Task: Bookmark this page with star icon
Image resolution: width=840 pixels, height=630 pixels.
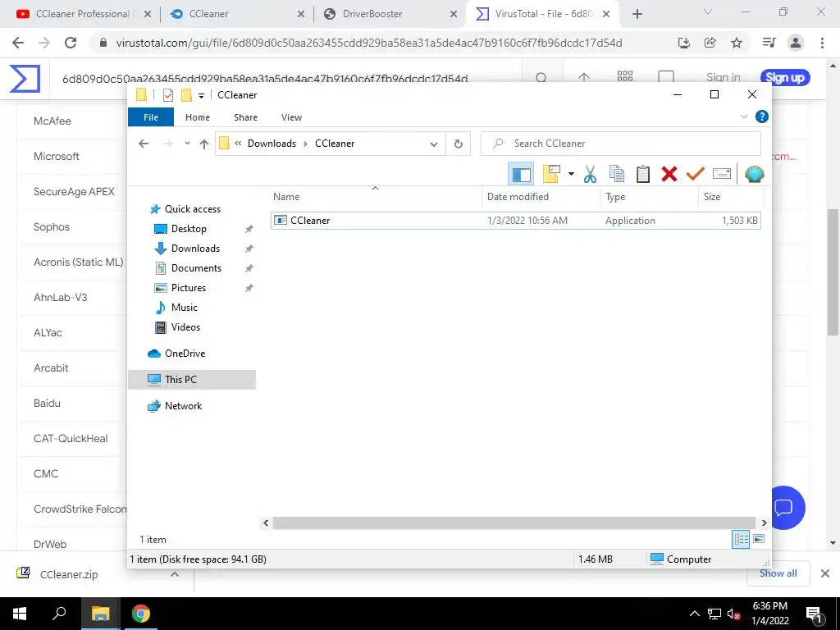Action: (737, 43)
